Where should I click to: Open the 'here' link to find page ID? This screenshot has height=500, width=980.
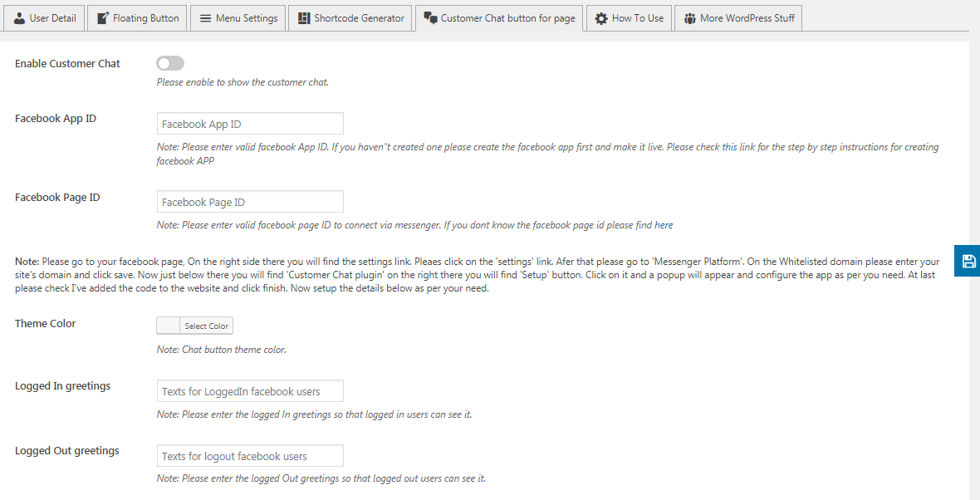[x=664, y=225]
